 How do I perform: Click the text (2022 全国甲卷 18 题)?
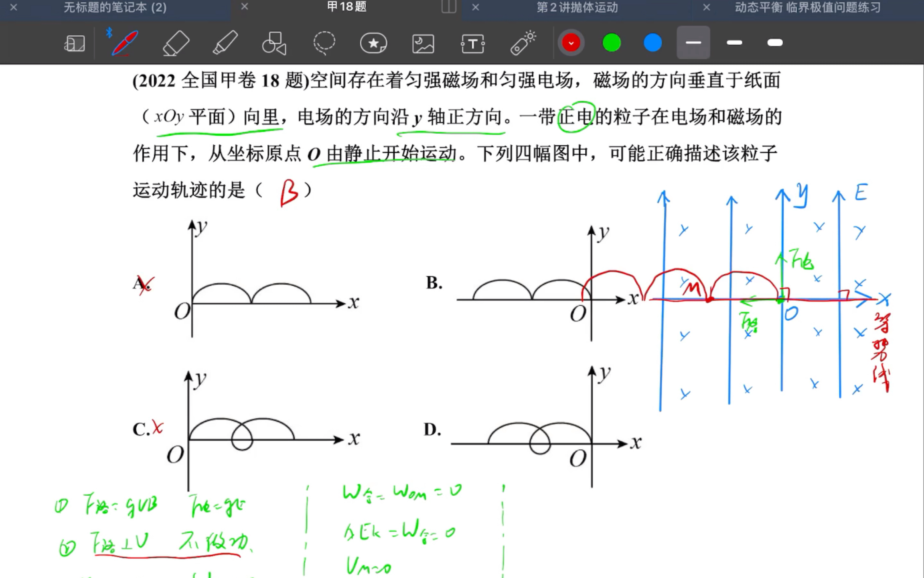click(x=221, y=80)
